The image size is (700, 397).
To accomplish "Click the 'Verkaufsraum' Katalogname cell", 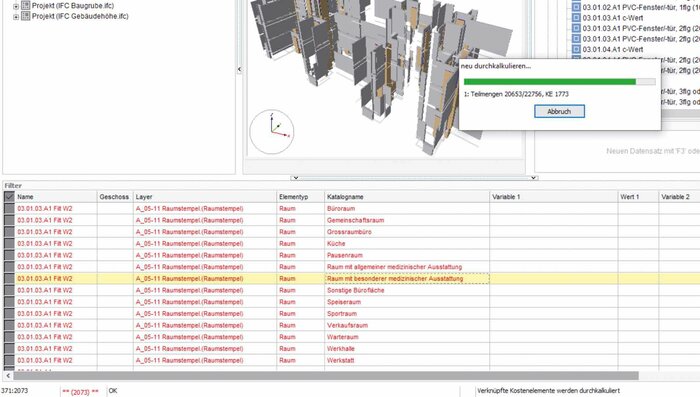I will tap(407, 325).
